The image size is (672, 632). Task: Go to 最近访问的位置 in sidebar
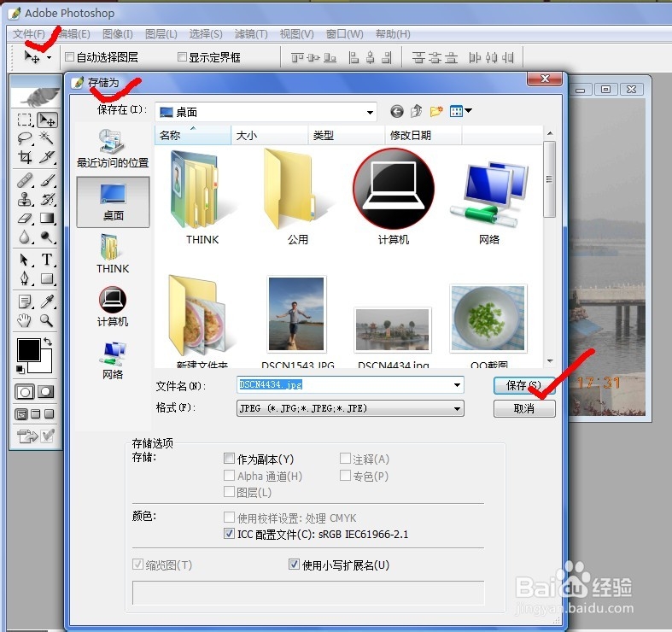point(113,148)
